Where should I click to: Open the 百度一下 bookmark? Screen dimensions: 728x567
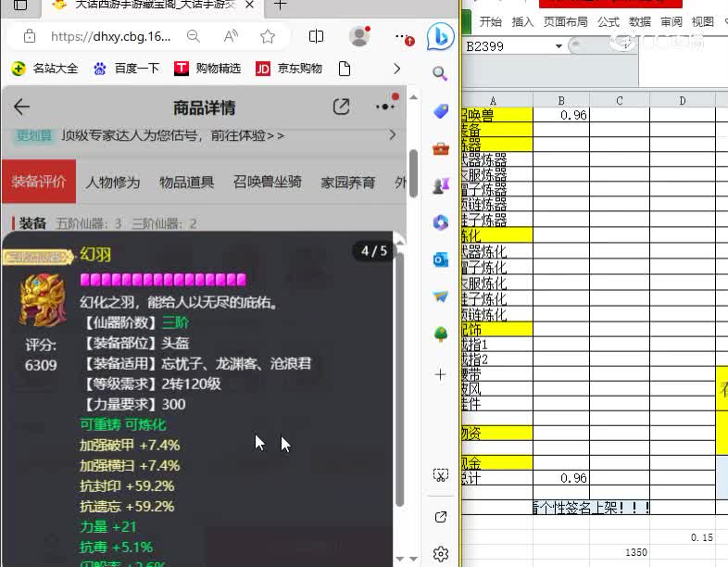tap(126, 69)
